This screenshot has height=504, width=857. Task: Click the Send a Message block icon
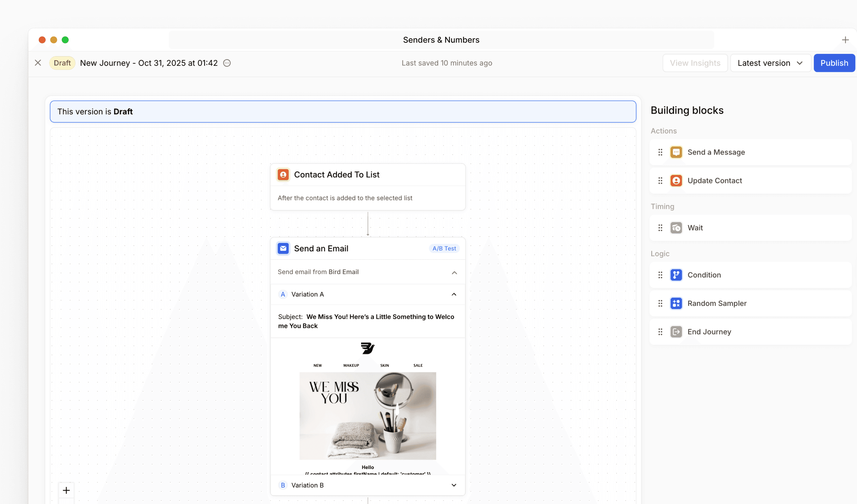coord(676,152)
